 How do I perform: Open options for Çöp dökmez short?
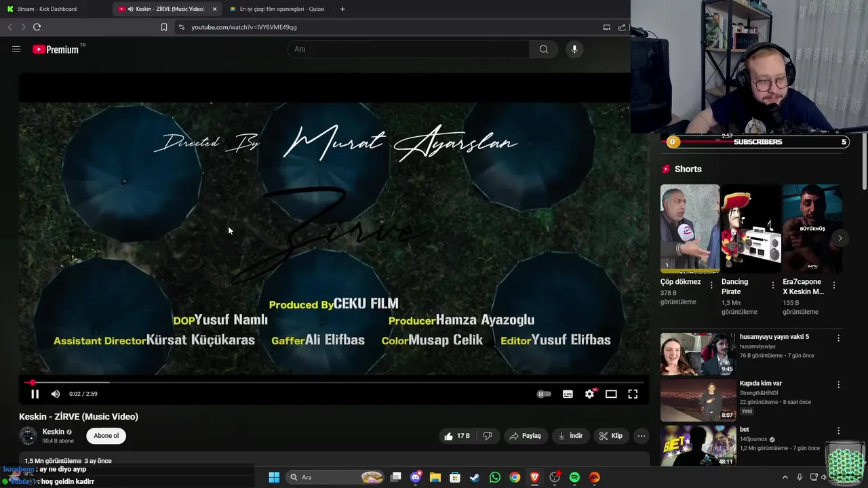[x=711, y=285]
